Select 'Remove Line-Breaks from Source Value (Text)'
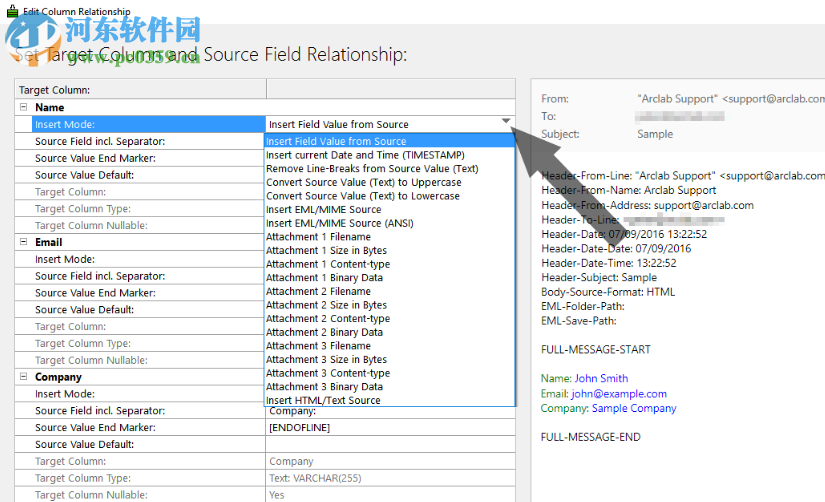This screenshot has height=502, width=825. (389, 168)
